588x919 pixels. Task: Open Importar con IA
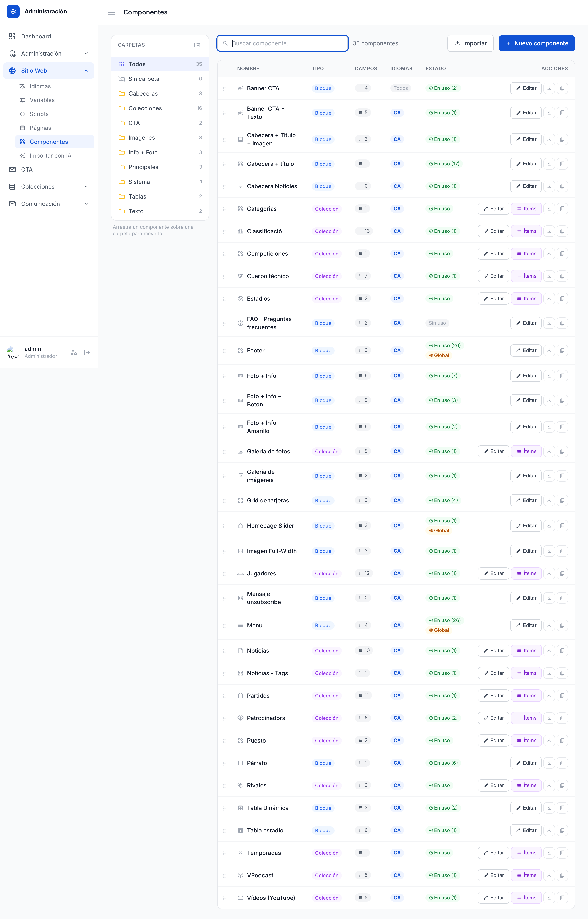pos(55,156)
